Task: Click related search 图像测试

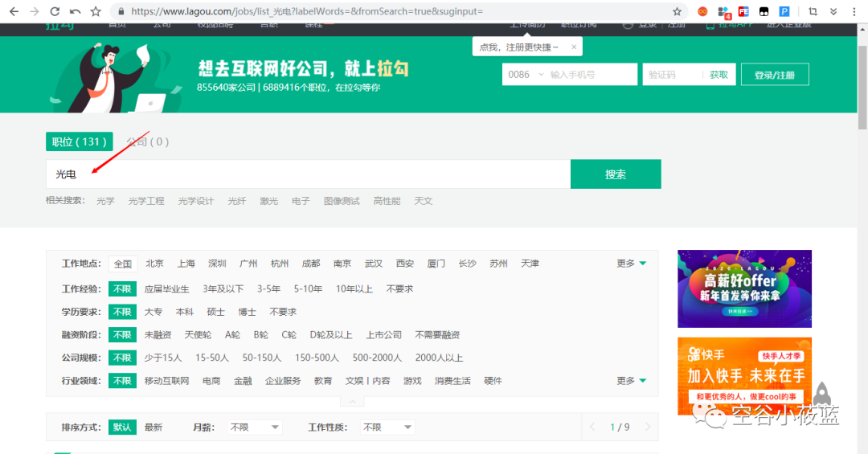Action: pos(342,201)
